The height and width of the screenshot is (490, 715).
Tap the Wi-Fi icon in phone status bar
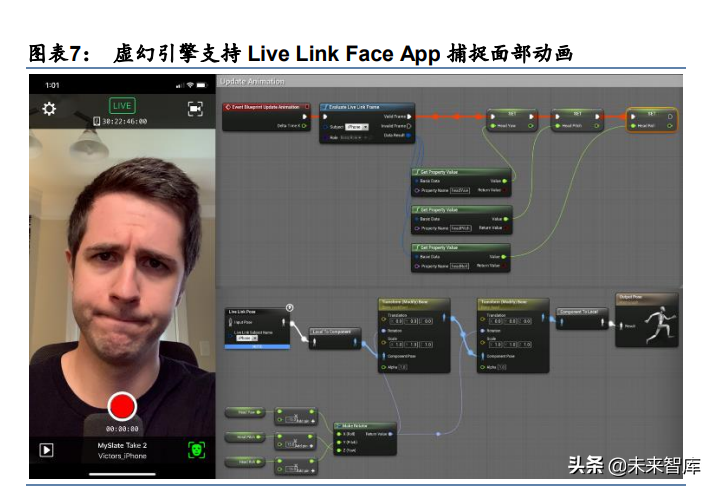(190, 85)
